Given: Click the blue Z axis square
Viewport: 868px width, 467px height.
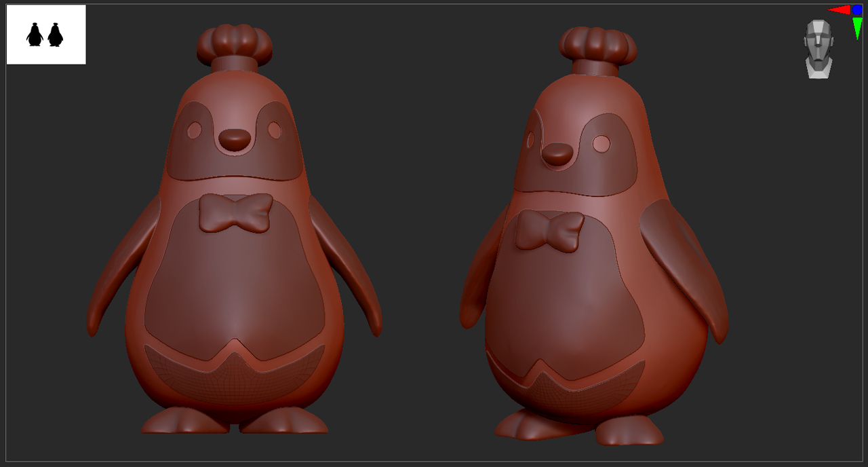Looking at the screenshot, I should 857,10.
